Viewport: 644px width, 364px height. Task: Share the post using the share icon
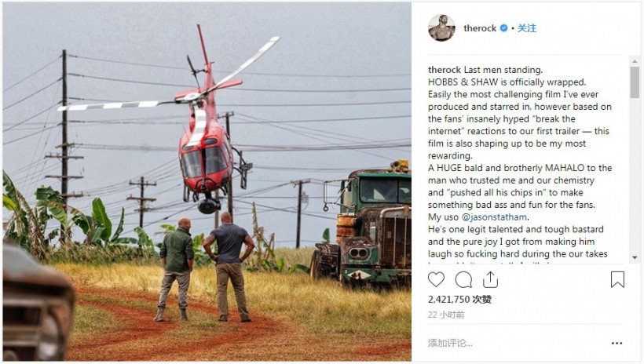pos(490,279)
